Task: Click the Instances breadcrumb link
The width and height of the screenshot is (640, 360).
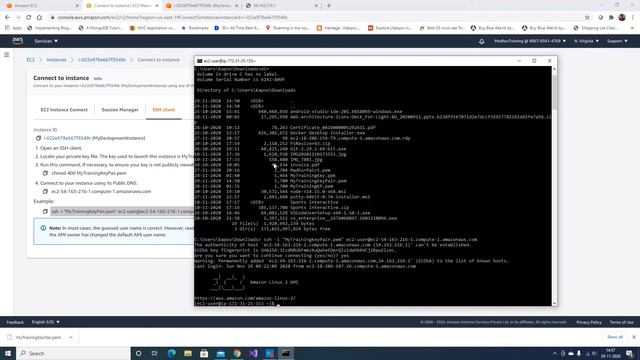Action: (56, 60)
